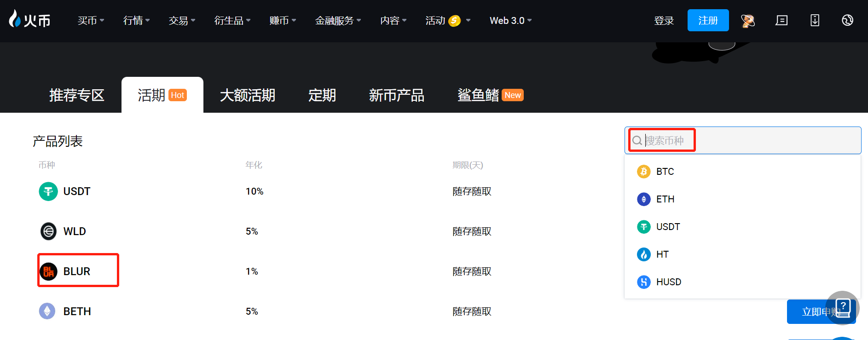Viewport: 868px width, 340px height.
Task: Expand the 金融服务 menu
Action: click(338, 21)
